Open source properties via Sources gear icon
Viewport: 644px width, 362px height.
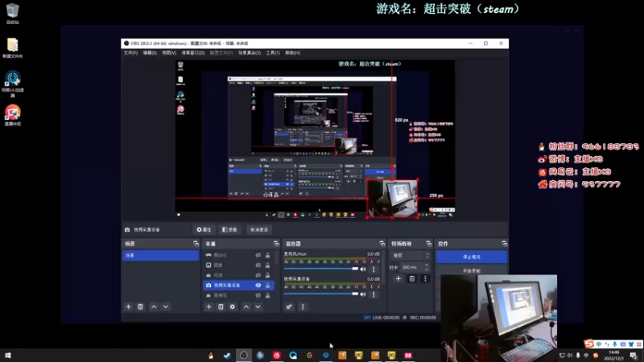pos(233,306)
